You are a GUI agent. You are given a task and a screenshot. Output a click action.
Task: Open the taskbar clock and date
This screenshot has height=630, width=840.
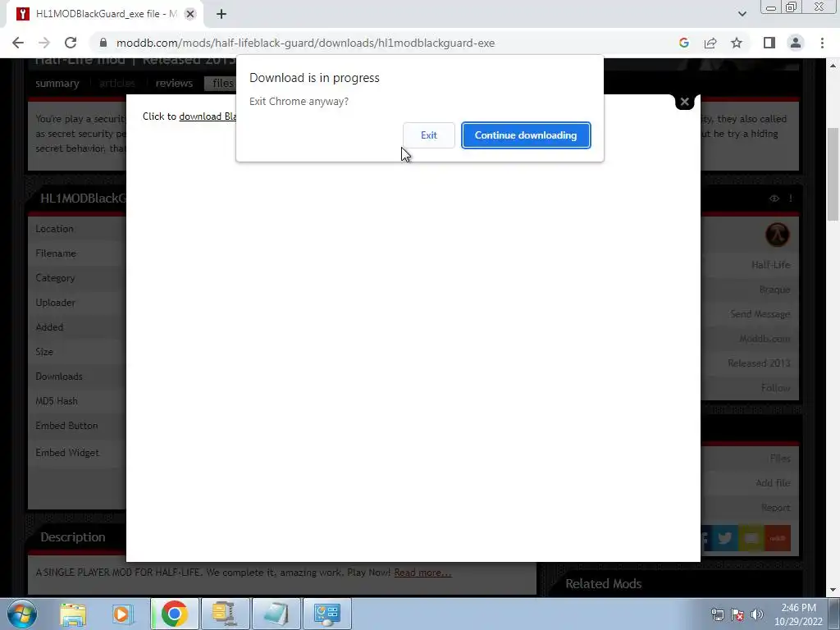797,614
